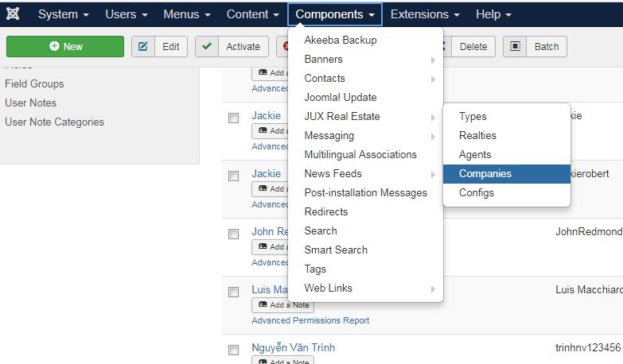
Task: Tick checkbox for Jackie jackierobert row
Action: [234, 176]
